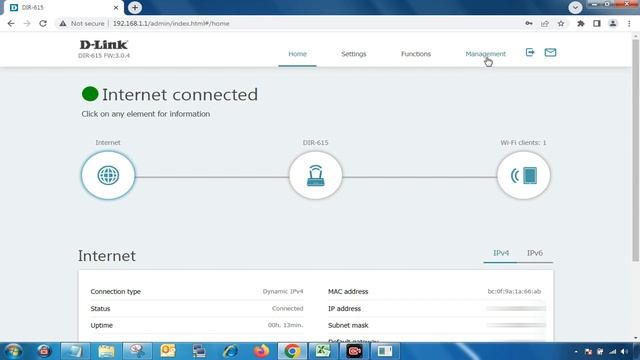
Task: Click the 'Dynamic IPv4' value
Action: click(x=283, y=291)
